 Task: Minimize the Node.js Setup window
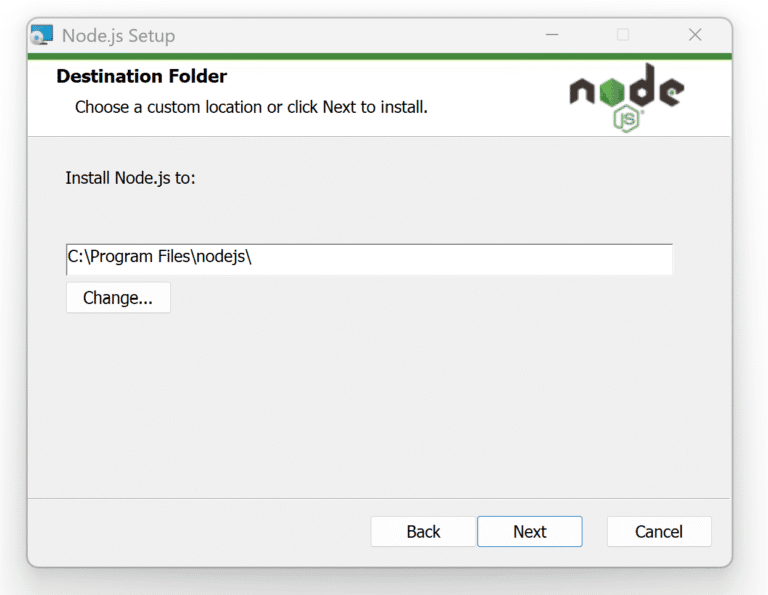click(x=552, y=35)
